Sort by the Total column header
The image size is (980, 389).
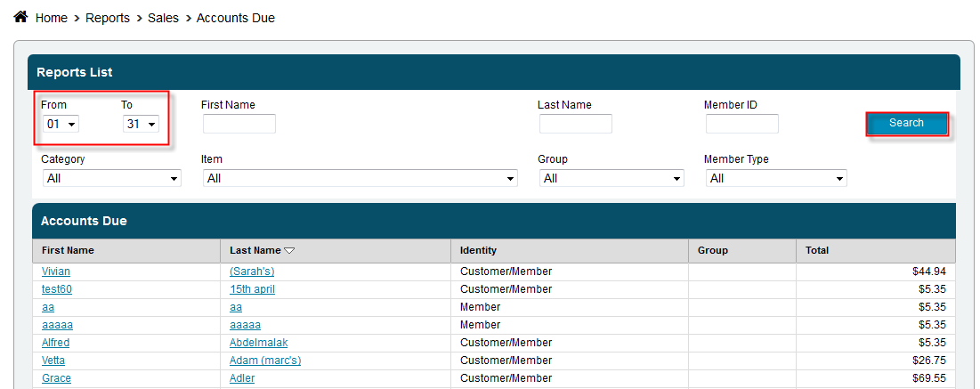(x=817, y=251)
